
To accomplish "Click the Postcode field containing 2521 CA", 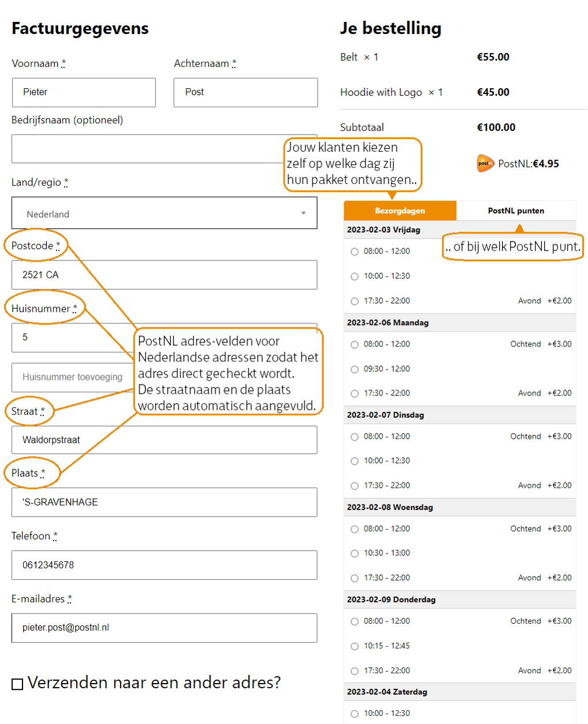I will 164,275.
